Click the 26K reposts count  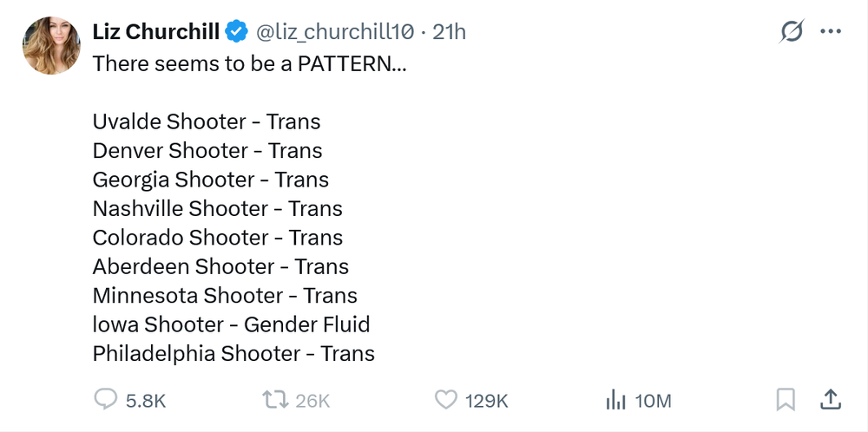pos(312,401)
